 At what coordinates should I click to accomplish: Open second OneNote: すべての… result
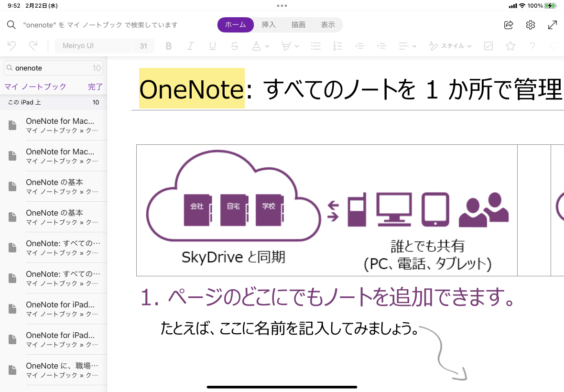[x=54, y=278]
